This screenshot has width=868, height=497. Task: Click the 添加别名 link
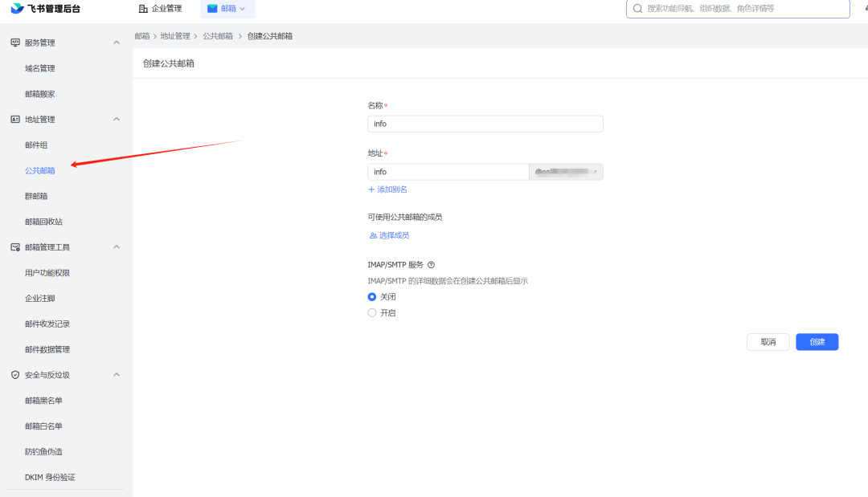click(x=387, y=189)
